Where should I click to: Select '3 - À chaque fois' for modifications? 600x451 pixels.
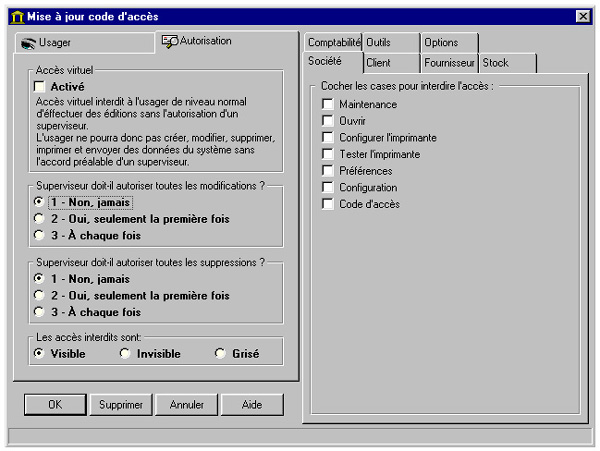point(39,235)
